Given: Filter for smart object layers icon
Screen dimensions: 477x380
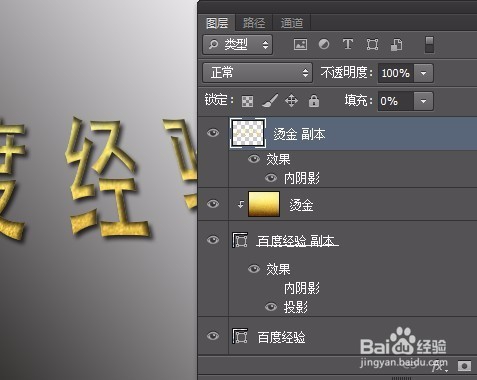Looking at the screenshot, I should coord(396,44).
